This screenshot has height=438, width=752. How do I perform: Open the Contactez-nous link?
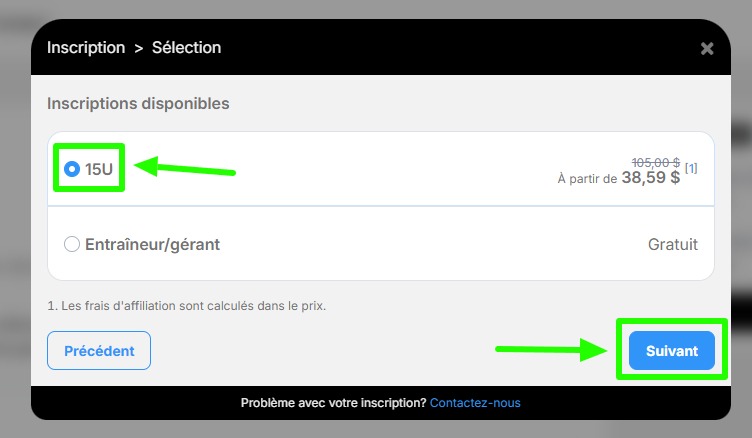[x=475, y=403]
